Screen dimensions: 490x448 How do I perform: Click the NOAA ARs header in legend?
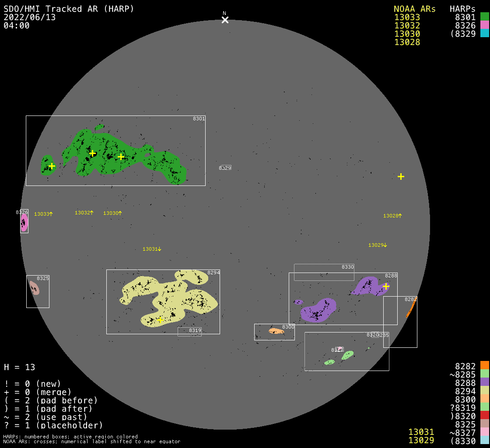tap(414, 9)
